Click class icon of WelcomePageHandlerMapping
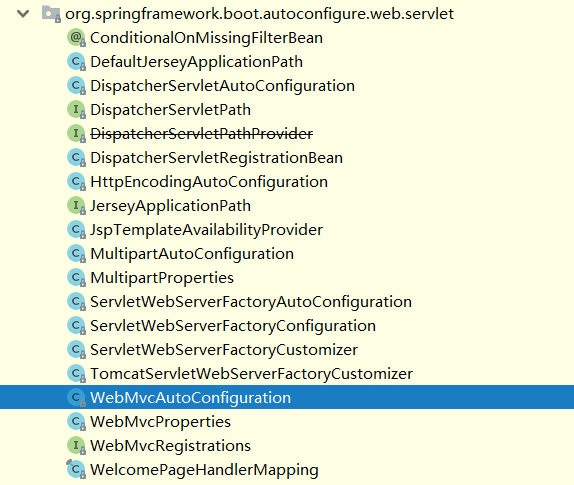This screenshot has height=485, width=574. click(x=77, y=469)
